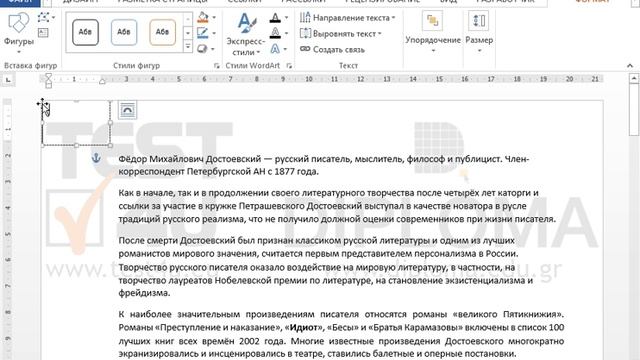Image resolution: width=640 pixels, height=360 pixels.
Task: Click the word «Идиот» in bold
Action: (x=303, y=327)
